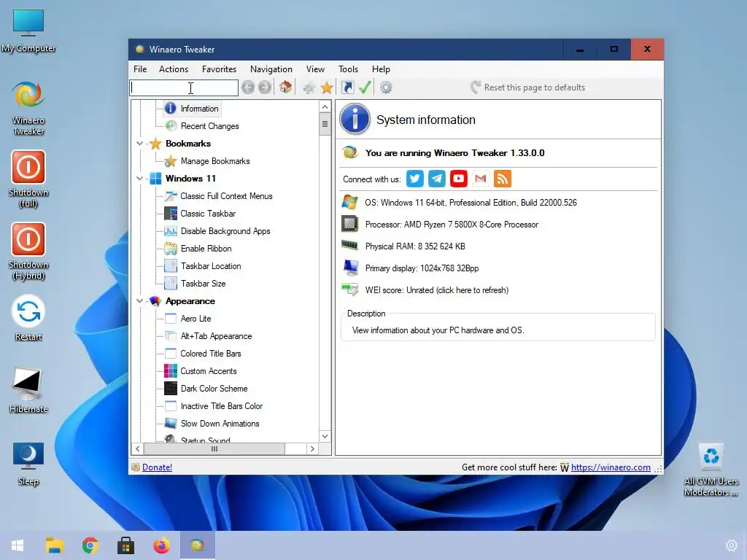Open the RSS feed icon

(503, 179)
